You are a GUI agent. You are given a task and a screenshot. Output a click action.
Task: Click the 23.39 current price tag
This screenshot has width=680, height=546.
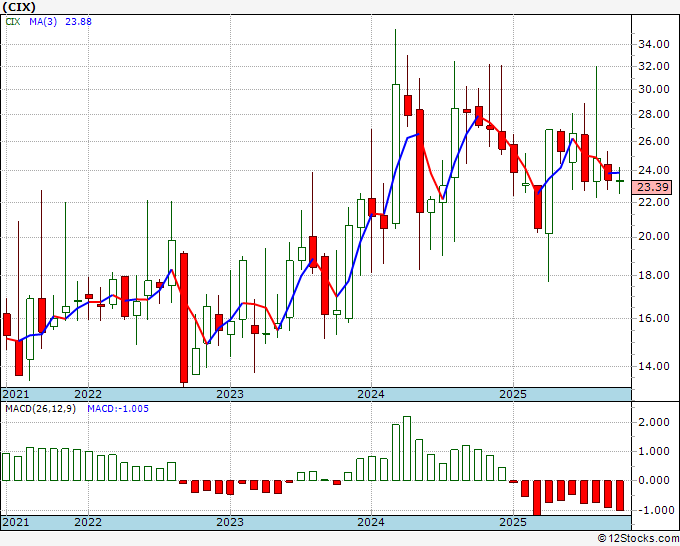tap(653, 187)
